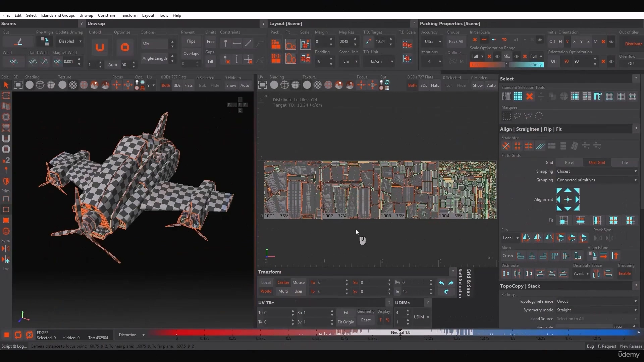Click the Magnet-Weld tool icon
644x362 pixels.
pyautogui.click(x=57, y=61)
